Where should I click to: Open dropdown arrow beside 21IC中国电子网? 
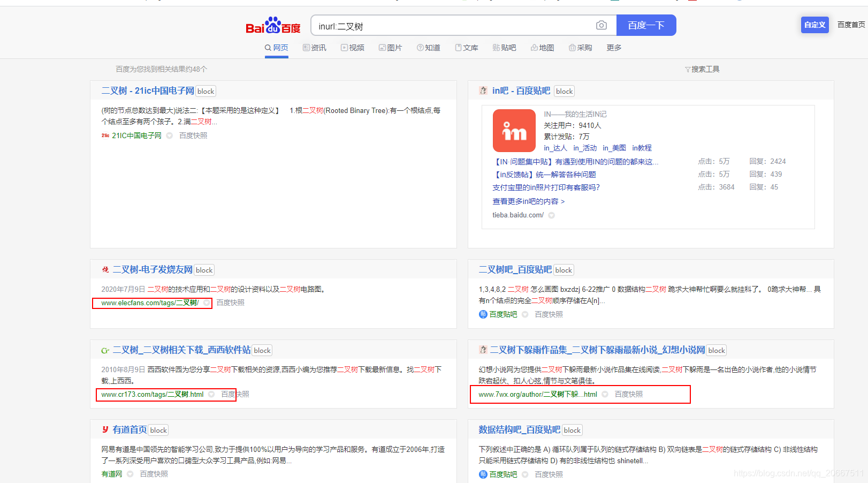(x=169, y=135)
